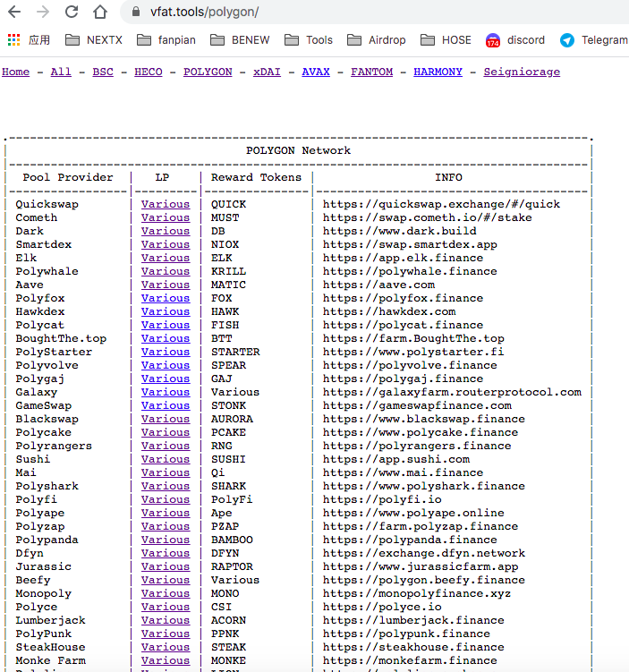This screenshot has width=629, height=672.
Task: Select the KRILL reward token text
Action: (x=228, y=271)
